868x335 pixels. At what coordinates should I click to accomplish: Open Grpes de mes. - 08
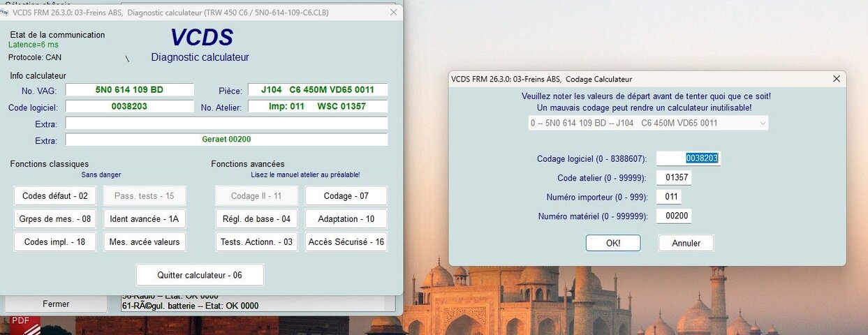55,218
